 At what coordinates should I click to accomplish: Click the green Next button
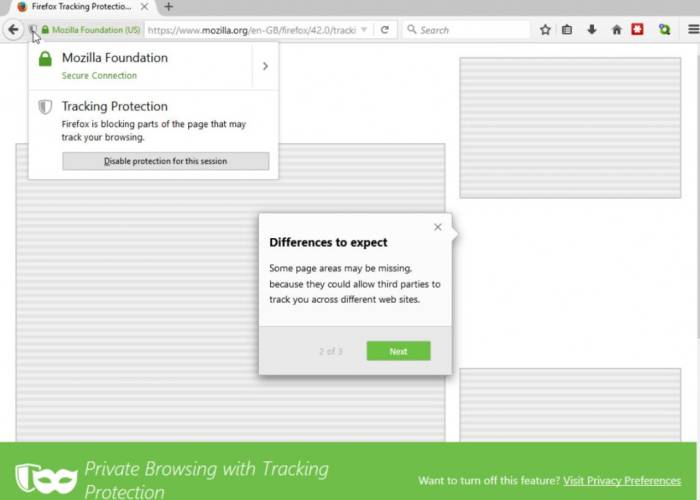[398, 351]
